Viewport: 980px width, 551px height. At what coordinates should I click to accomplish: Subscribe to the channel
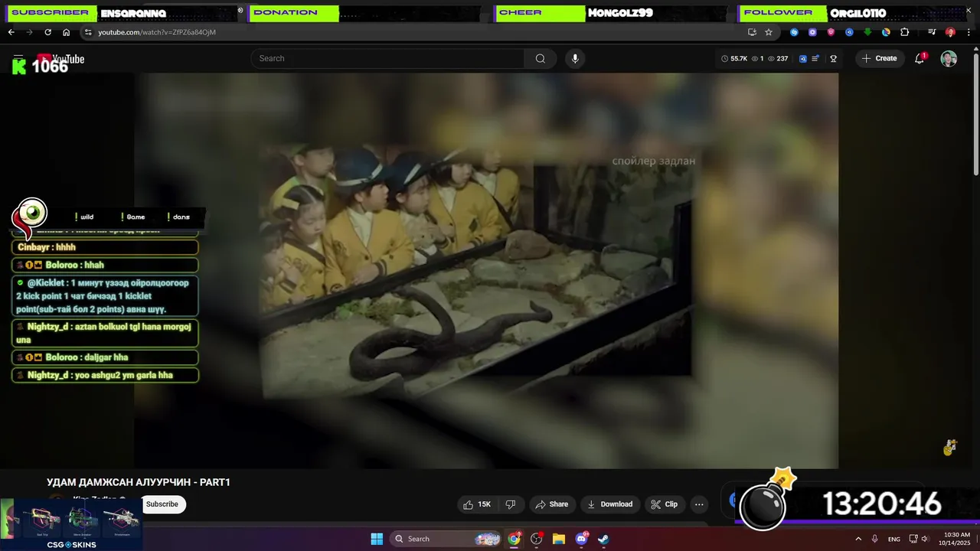pyautogui.click(x=162, y=504)
